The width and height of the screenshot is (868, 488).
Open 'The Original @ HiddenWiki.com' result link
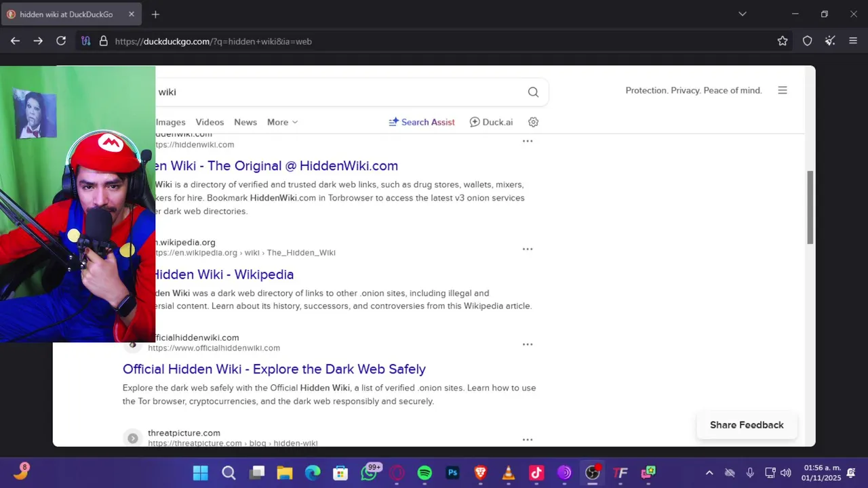point(277,165)
